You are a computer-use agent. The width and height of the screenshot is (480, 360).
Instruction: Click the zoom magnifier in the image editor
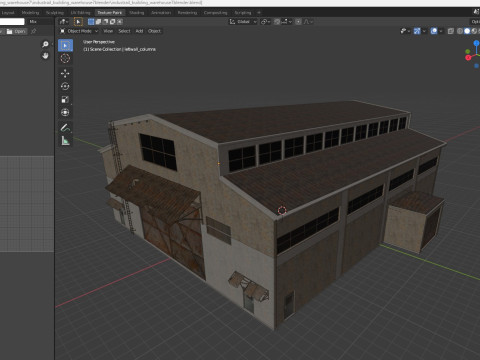click(x=45, y=44)
